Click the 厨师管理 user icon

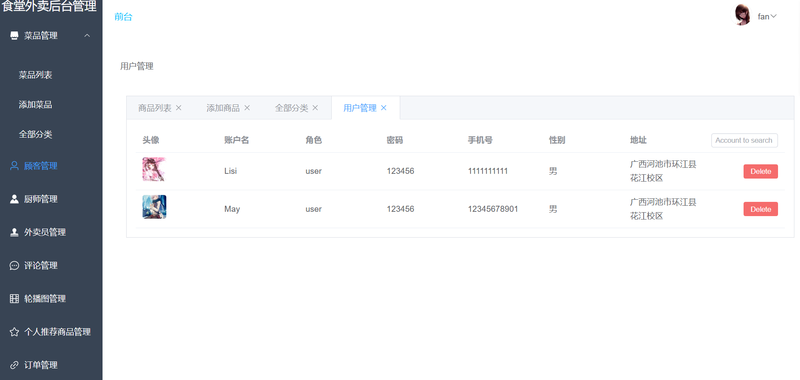[x=14, y=199]
